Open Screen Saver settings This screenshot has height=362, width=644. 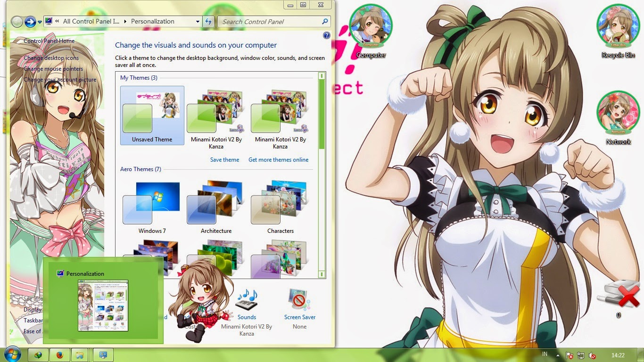[299, 299]
